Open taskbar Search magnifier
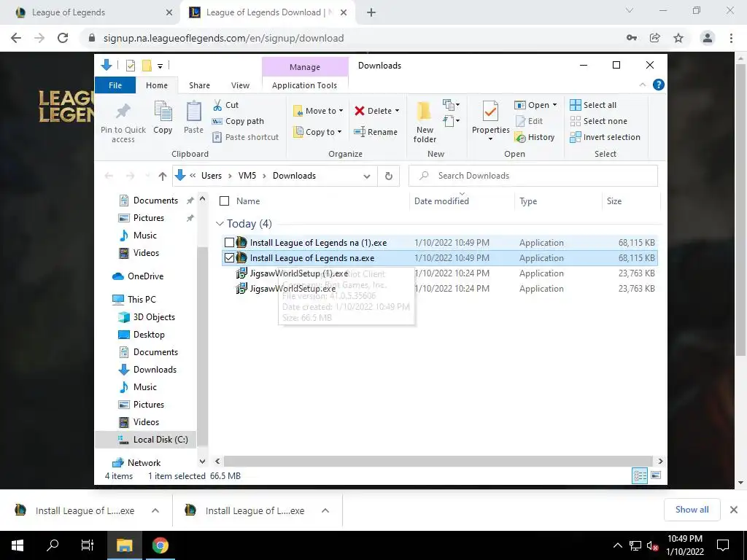 click(x=53, y=545)
